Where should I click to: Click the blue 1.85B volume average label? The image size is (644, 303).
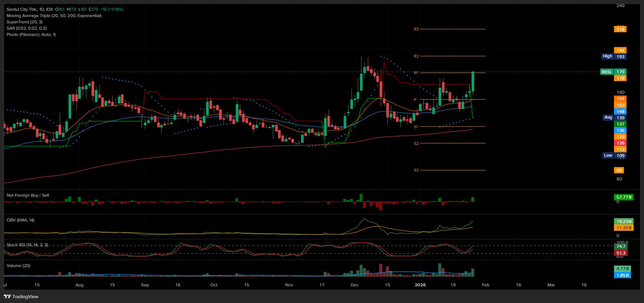622,275
